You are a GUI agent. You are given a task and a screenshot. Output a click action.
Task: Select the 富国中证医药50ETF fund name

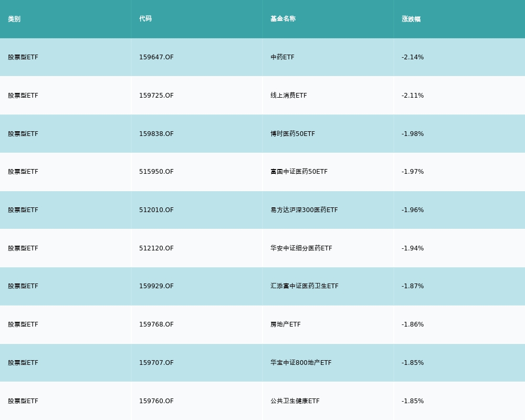pos(299,172)
